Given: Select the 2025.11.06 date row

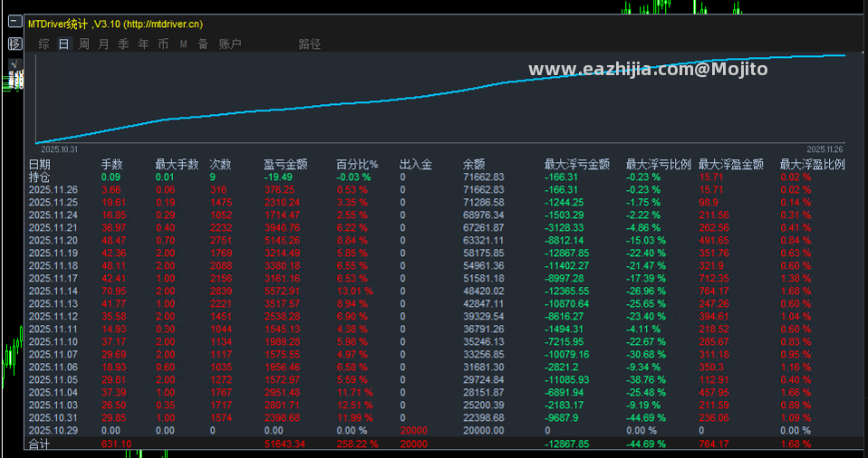Looking at the screenshot, I should pos(53,367).
